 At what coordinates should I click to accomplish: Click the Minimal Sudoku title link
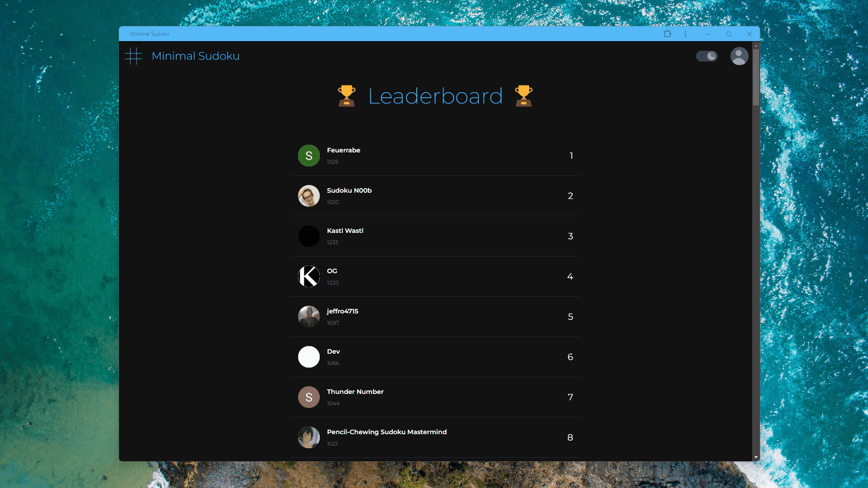(195, 56)
